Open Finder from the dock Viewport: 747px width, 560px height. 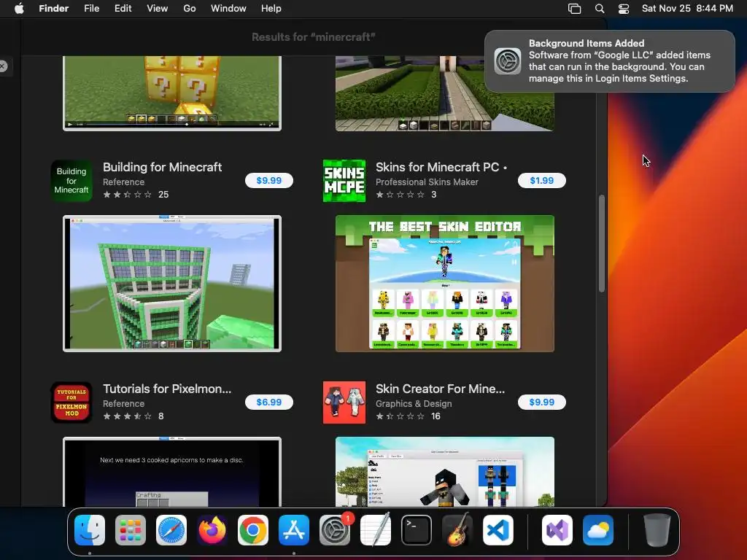[90, 530]
